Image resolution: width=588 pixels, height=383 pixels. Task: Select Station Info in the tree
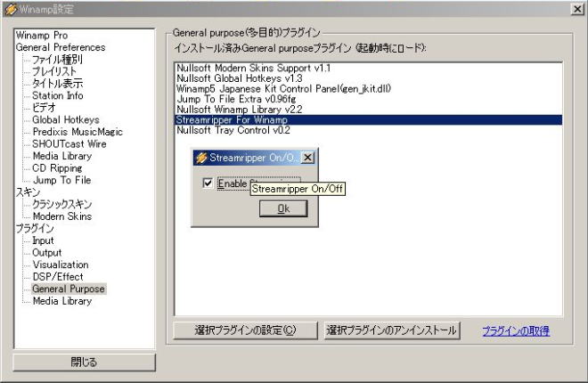pos(58,95)
